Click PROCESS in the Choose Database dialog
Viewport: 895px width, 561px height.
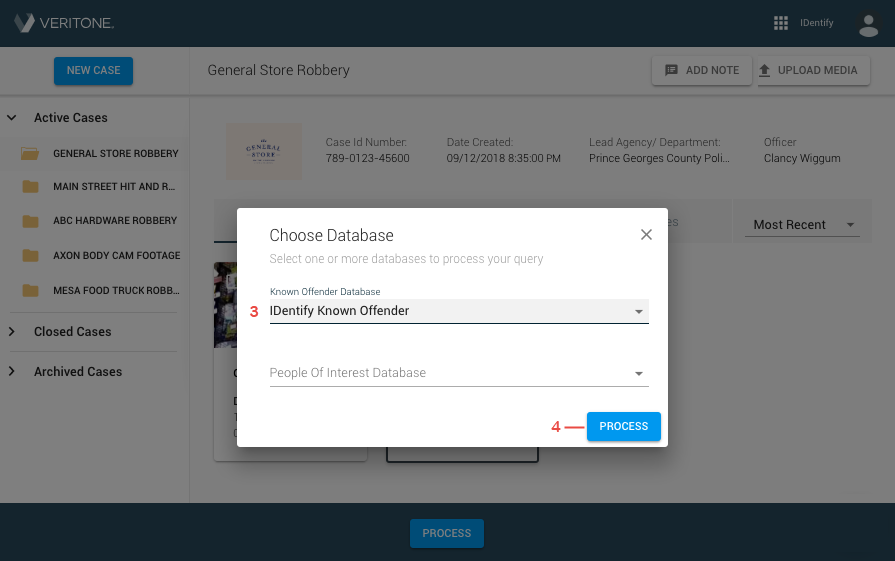(x=624, y=426)
